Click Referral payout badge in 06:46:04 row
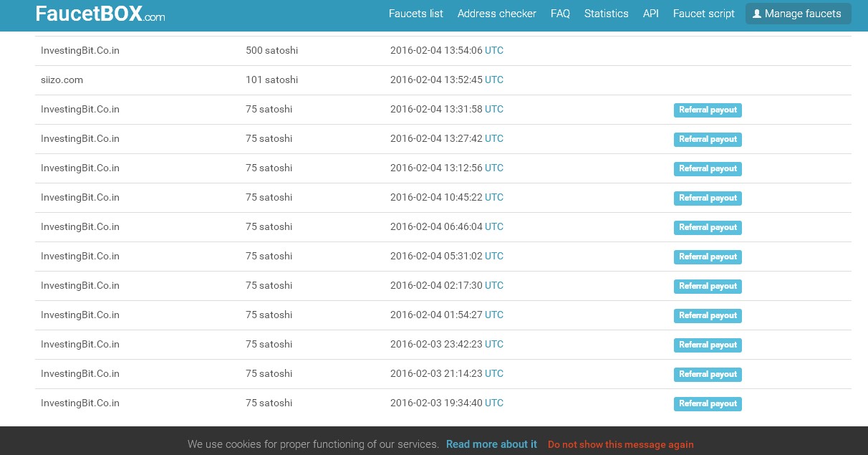 (x=708, y=227)
